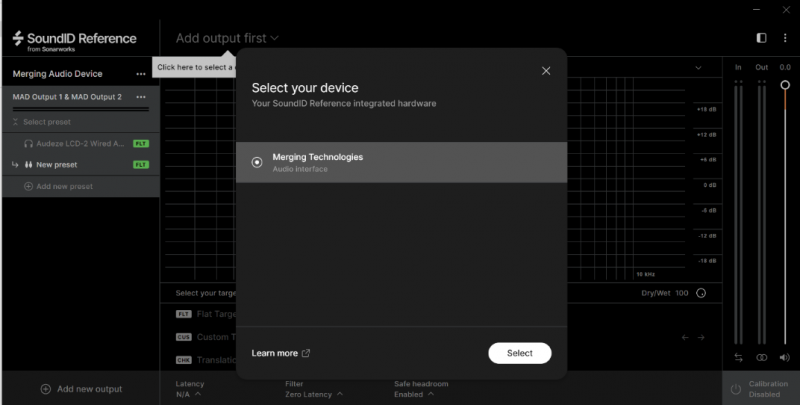This screenshot has width=800, height=405.
Task: Click the headphones icon next to Audeze
Action: pos(29,144)
